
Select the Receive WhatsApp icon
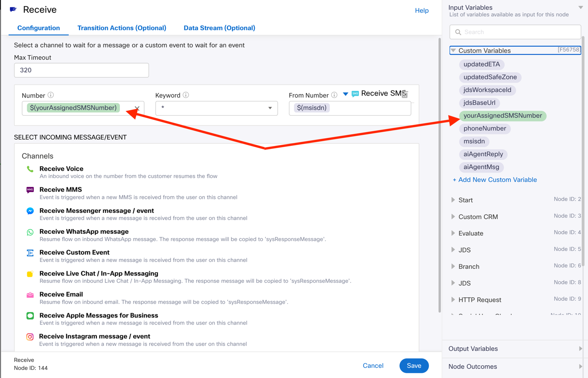click(x=30, y=232)
